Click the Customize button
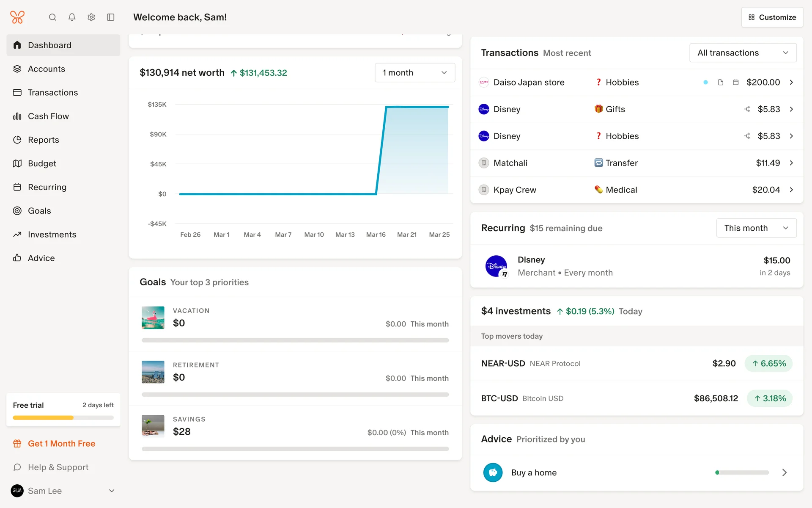 click(772, 17)
